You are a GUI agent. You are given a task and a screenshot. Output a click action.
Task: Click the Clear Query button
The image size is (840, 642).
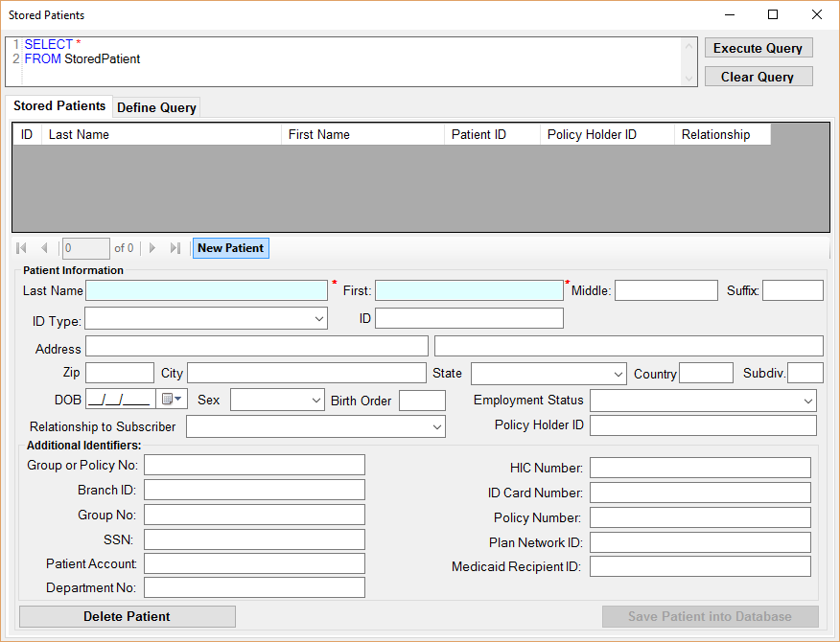(x=758, y=77)
